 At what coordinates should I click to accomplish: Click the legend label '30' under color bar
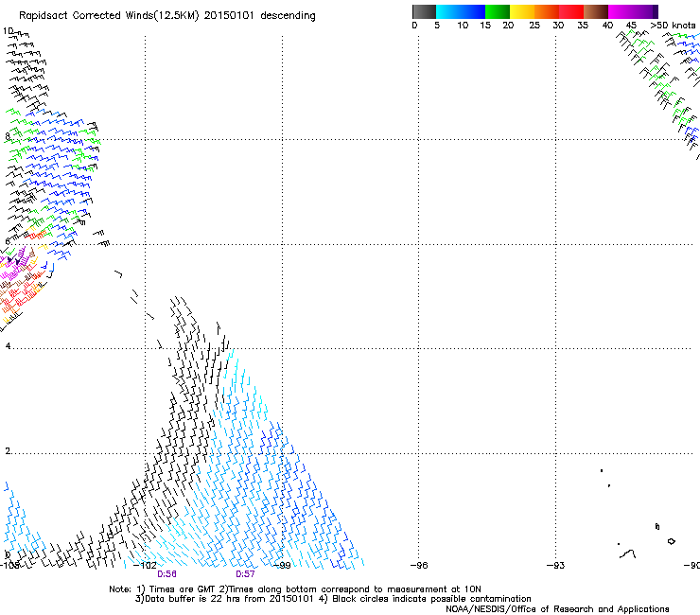tap(558, 26)
